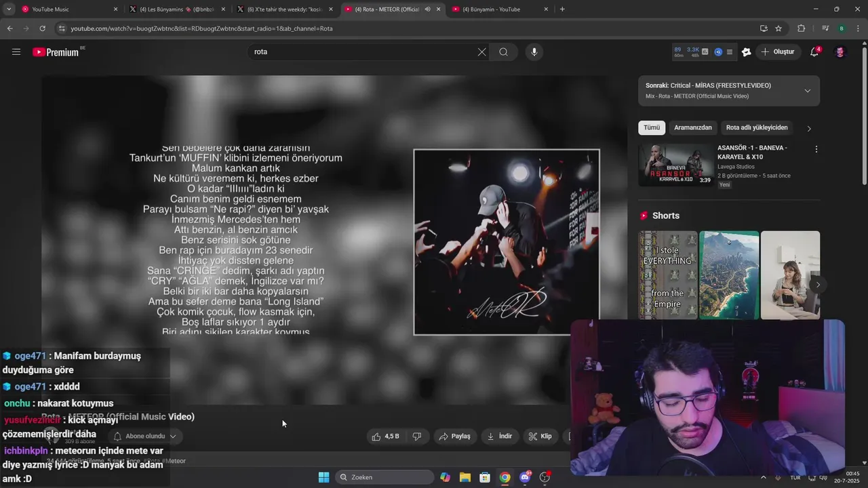Go to YouTube Premium home logo
868x488 pixels.
(56, 52)
